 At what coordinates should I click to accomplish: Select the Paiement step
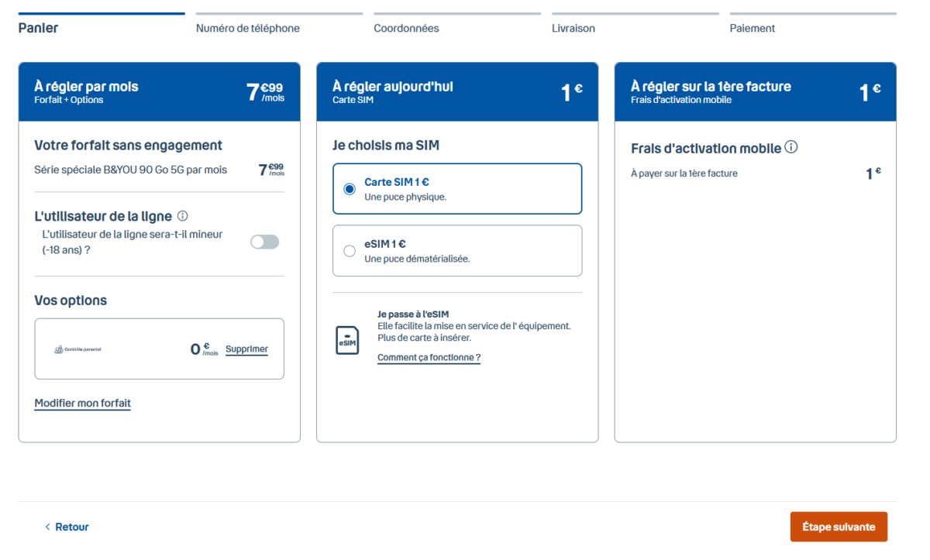[752, 28]
